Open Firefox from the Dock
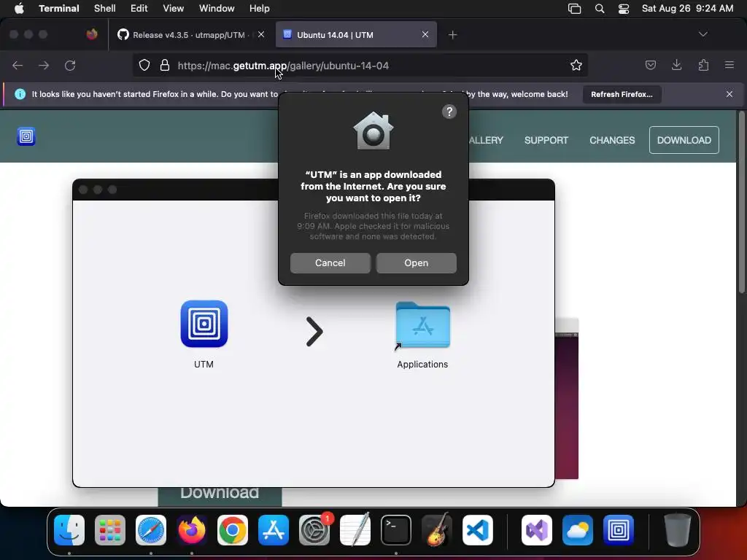The height and width of the screenshot is (560, 747). pos(192,530)
